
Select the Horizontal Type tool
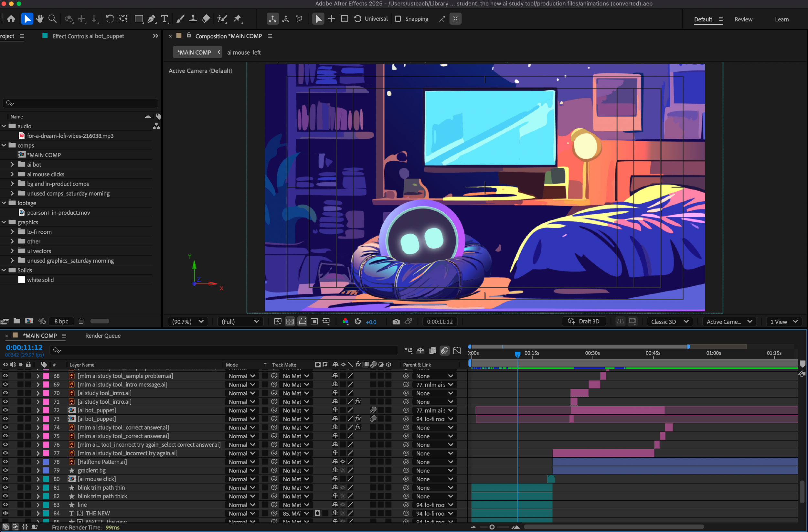point(164,19)
